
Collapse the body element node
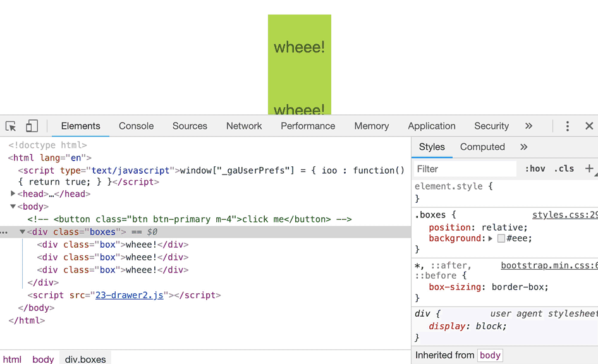pos(13,207)
